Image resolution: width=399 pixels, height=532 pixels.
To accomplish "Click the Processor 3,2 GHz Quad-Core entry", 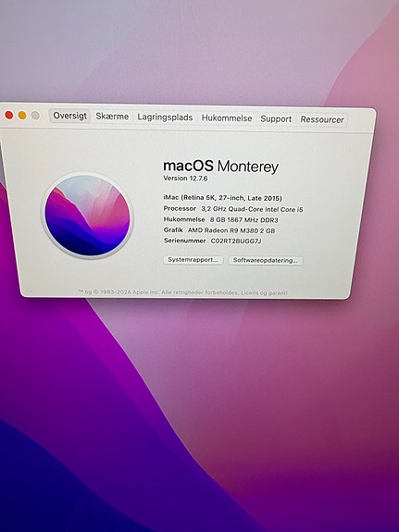I will [233, 209].
